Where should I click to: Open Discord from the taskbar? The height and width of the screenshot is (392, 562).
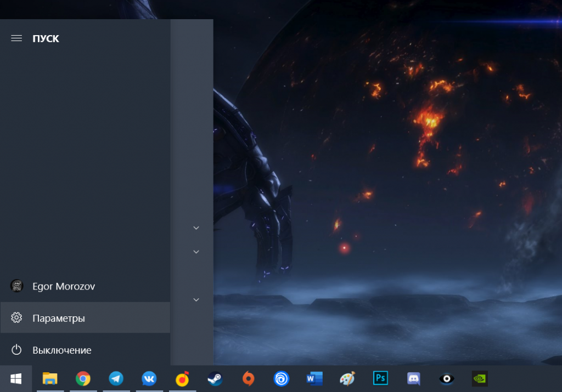tap(413, 378)
